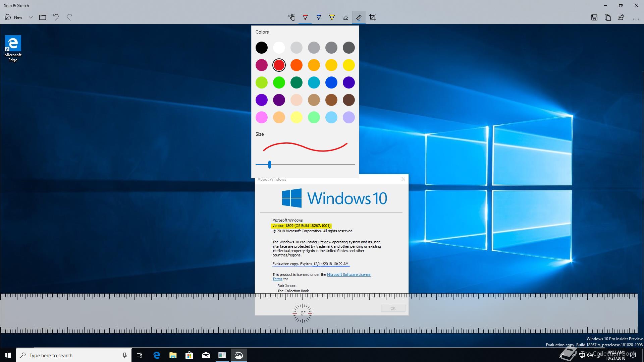This screenshot has width=644, height=362.
Task: Open Task View from the taskbar
Action: pos(140,355)
